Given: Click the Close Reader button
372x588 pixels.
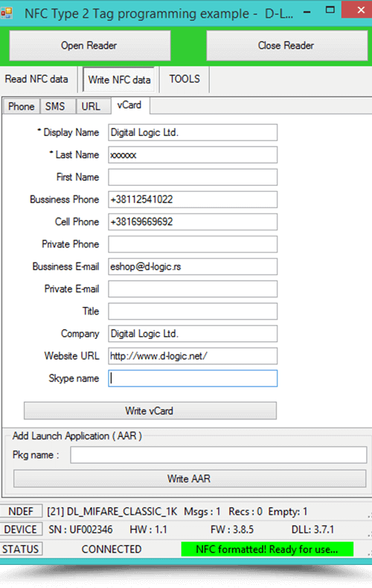Looking at the screenshot, I should pos(286,46).
